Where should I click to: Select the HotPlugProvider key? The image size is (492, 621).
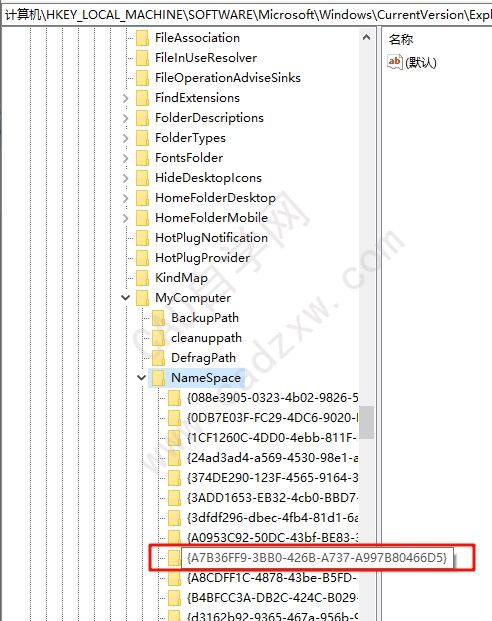(202, 258)
